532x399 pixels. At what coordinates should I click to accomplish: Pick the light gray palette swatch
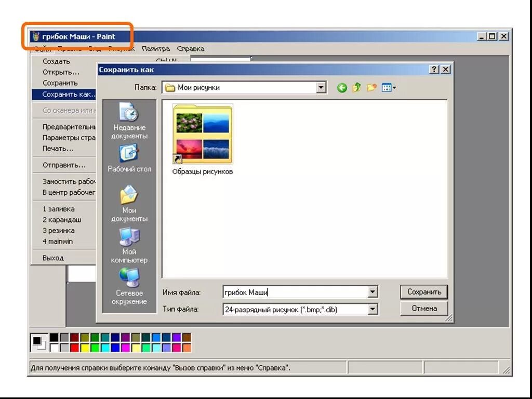click(64, 348)
